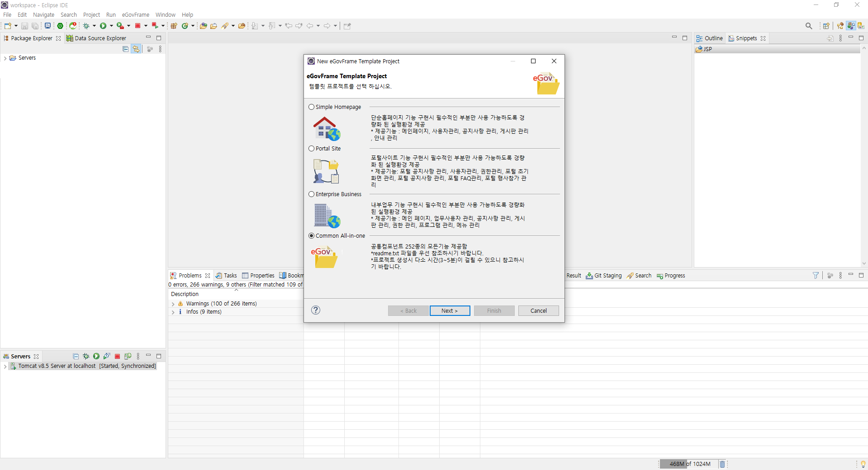Switch to the Tasks tab

(226, 276)
